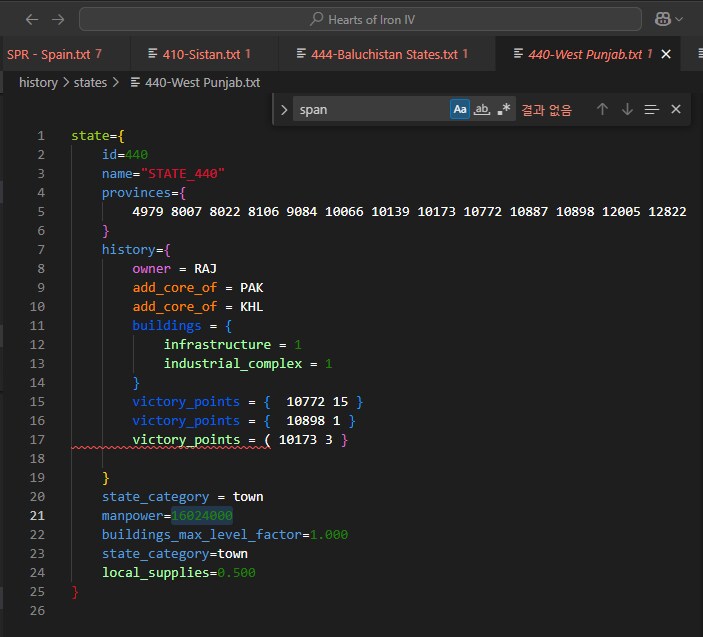
Task: Open the 'states' breadcrumb segment
Action: click(x=90, y=83)
